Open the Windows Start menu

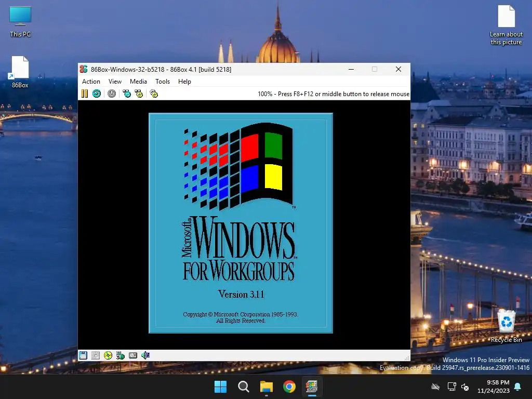220,387
